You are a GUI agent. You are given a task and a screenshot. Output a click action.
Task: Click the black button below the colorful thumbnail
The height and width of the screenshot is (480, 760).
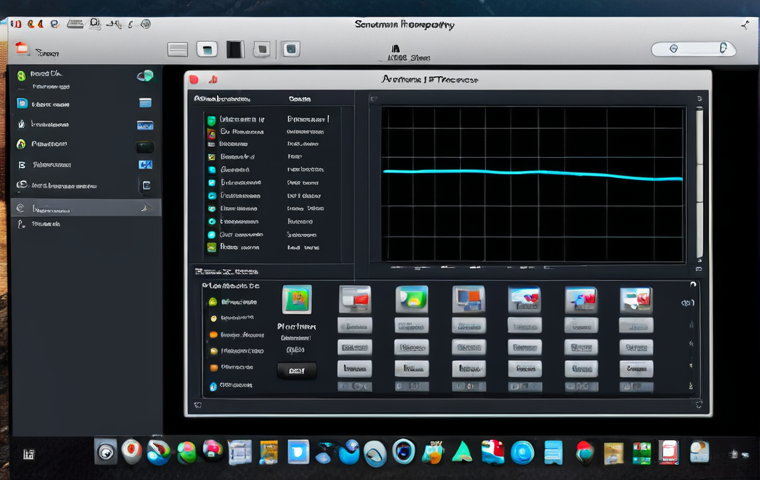pyautogui.click(x=297, y=371)
